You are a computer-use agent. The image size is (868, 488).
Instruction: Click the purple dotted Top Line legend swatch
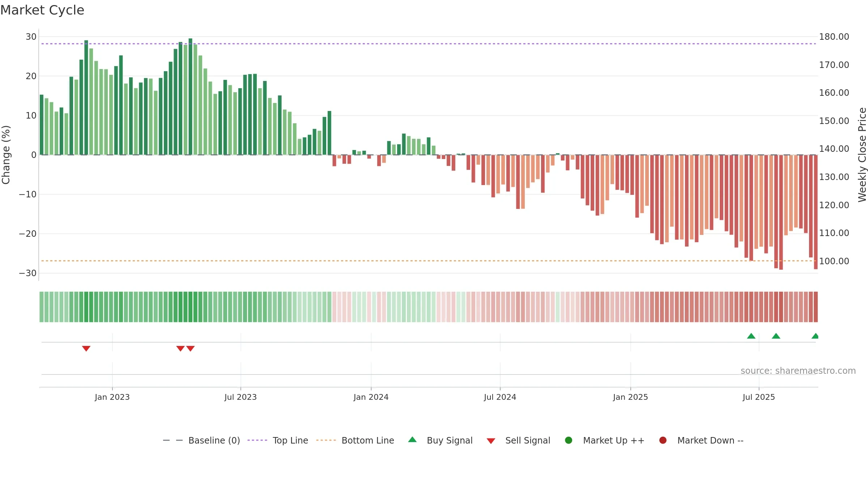257,440
